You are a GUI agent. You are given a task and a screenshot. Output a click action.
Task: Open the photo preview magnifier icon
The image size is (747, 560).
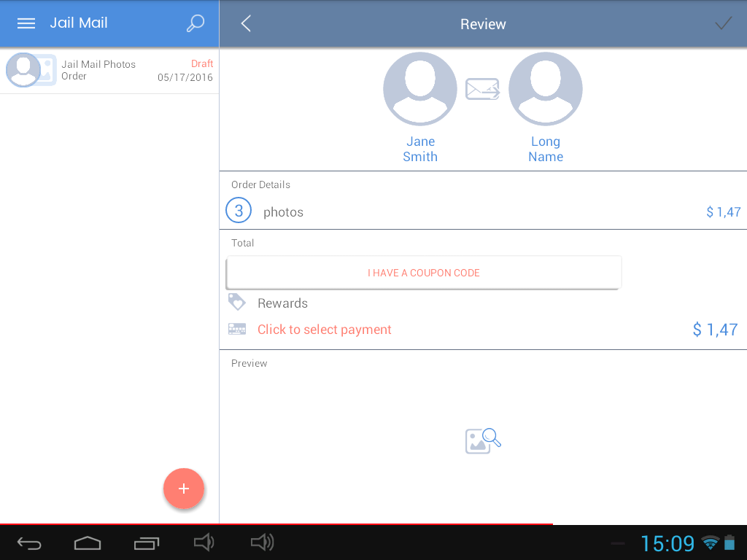tap(483, 440)
